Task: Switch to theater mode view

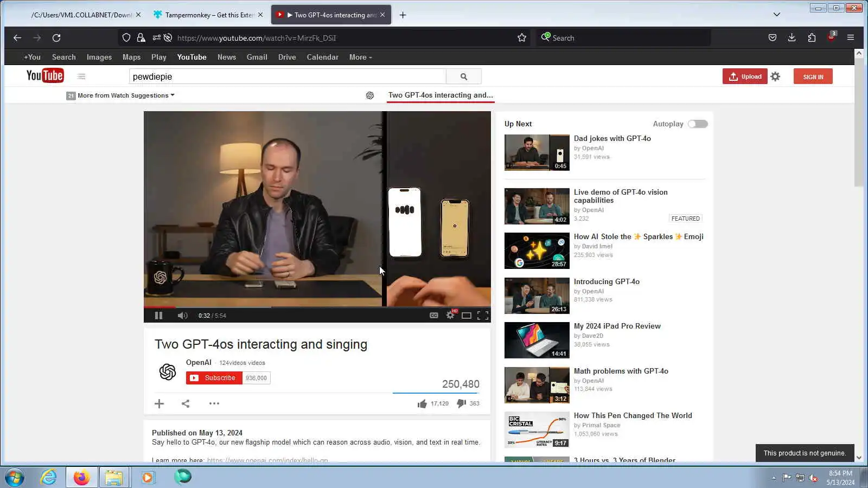Action: [466, 316]
